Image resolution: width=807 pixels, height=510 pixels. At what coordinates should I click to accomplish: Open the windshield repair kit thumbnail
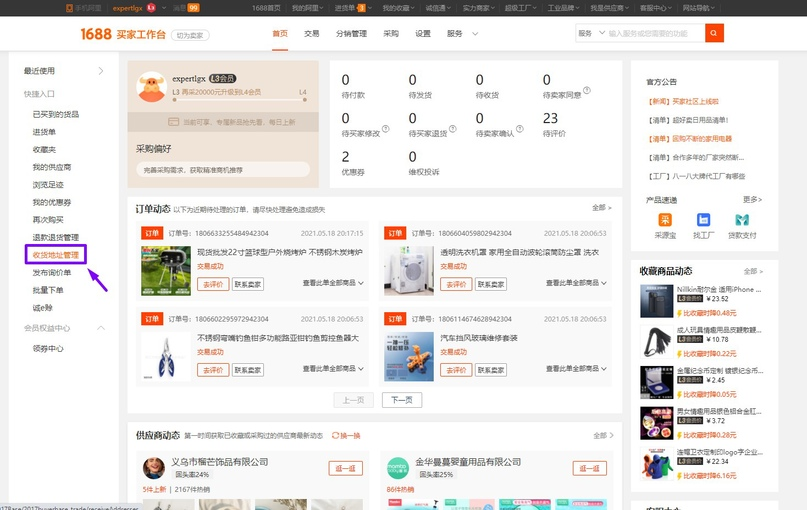(x=409, y=357)
